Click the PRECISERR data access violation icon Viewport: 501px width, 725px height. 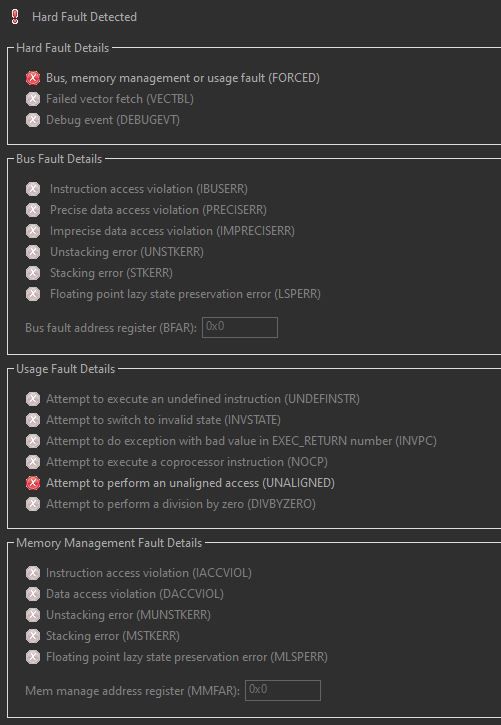[33, 210]
